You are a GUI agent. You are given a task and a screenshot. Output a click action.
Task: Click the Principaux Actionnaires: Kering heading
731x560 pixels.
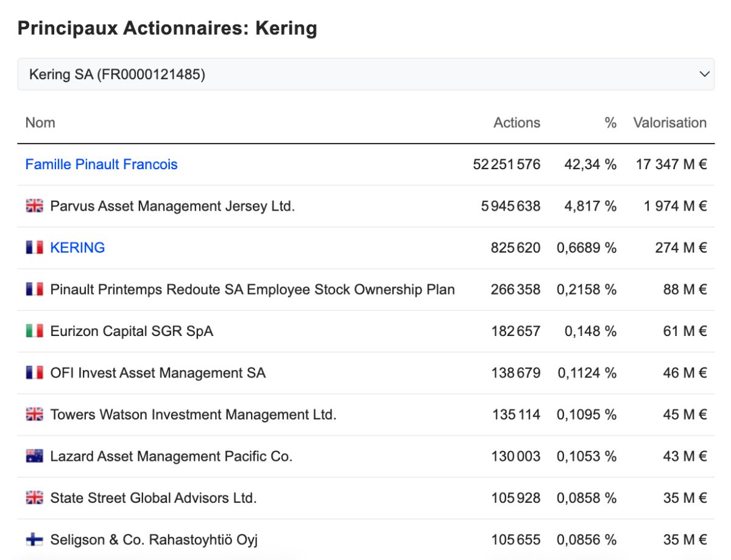pyautogui.click(x=168, y=29)
